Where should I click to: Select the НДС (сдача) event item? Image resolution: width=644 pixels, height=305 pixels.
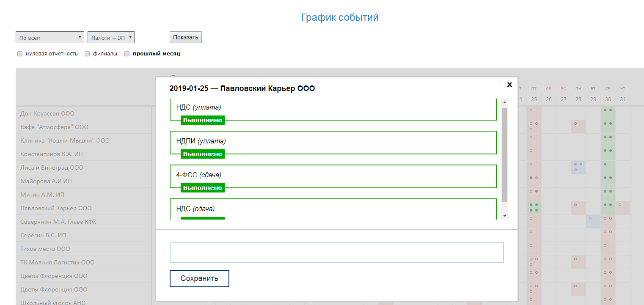click(333, 209)
